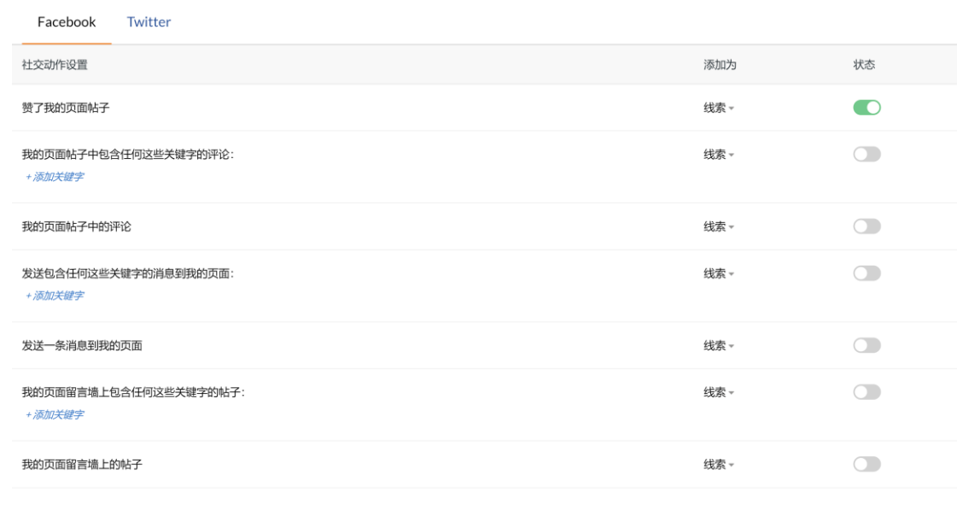This screenshot has width=980, height=528.
Task: Click 添加关键字 under wall posts rule
Action: click(x=55, y=414)
